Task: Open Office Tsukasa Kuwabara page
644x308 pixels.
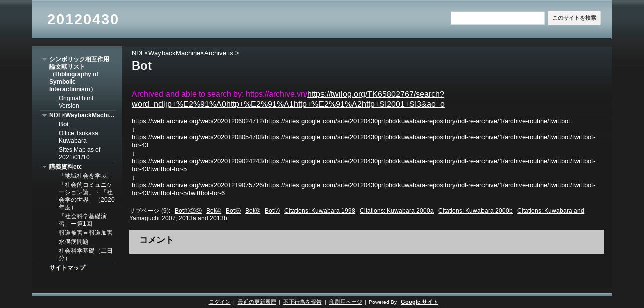Action: click(78, 137)
